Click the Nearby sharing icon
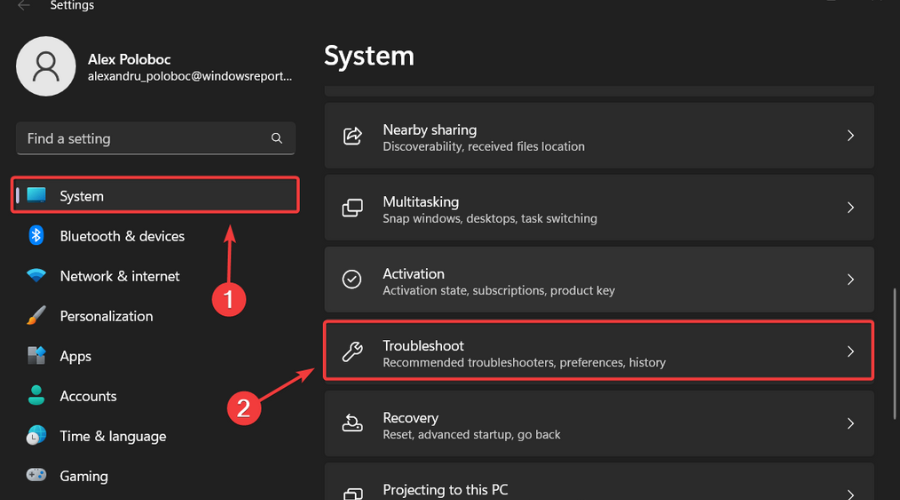 pyautogui.click(x=352, y=136)
